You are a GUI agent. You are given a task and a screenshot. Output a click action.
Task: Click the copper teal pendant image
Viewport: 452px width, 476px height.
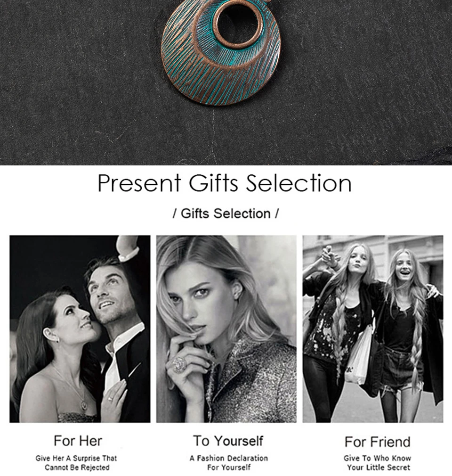(x=221, y=52)
